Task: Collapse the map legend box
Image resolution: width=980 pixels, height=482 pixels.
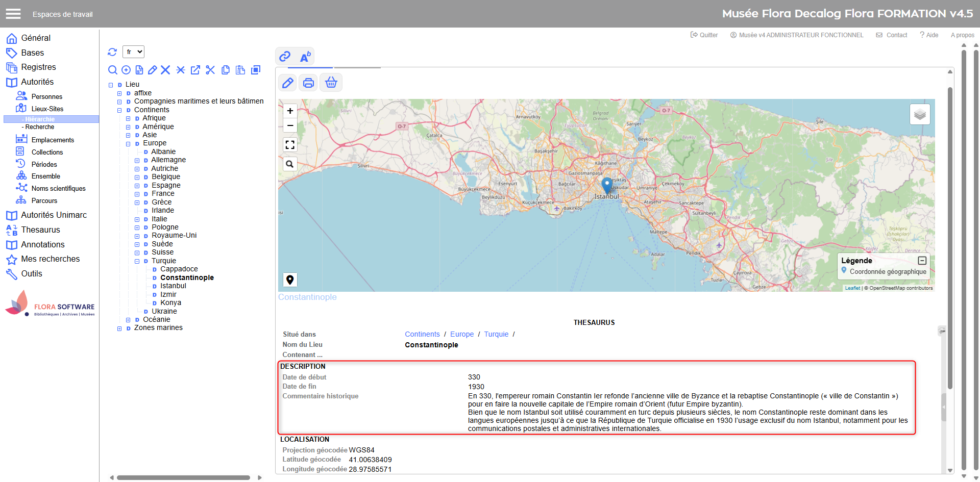Action: point(922,261)
